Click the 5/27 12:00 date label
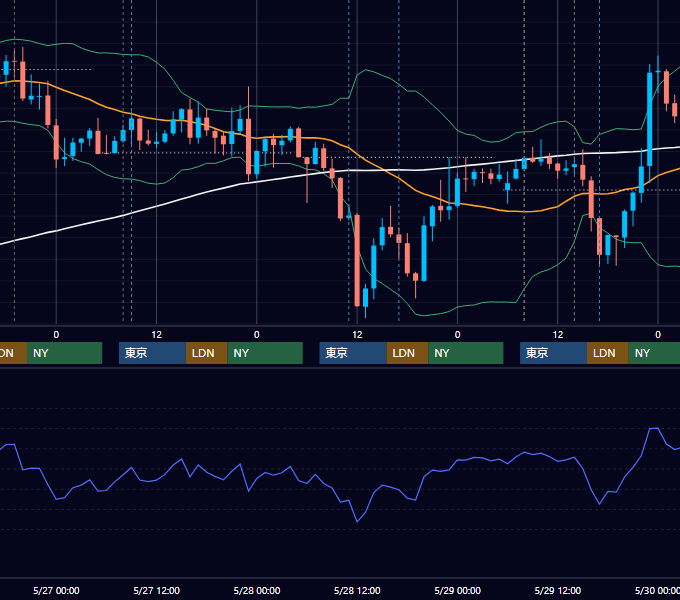 point(157,590)
